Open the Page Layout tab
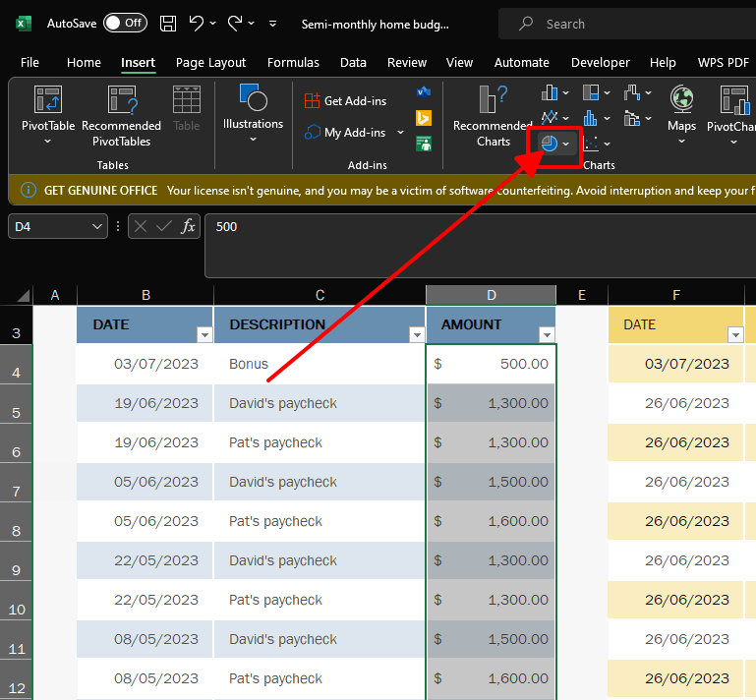 coord(210,62)
